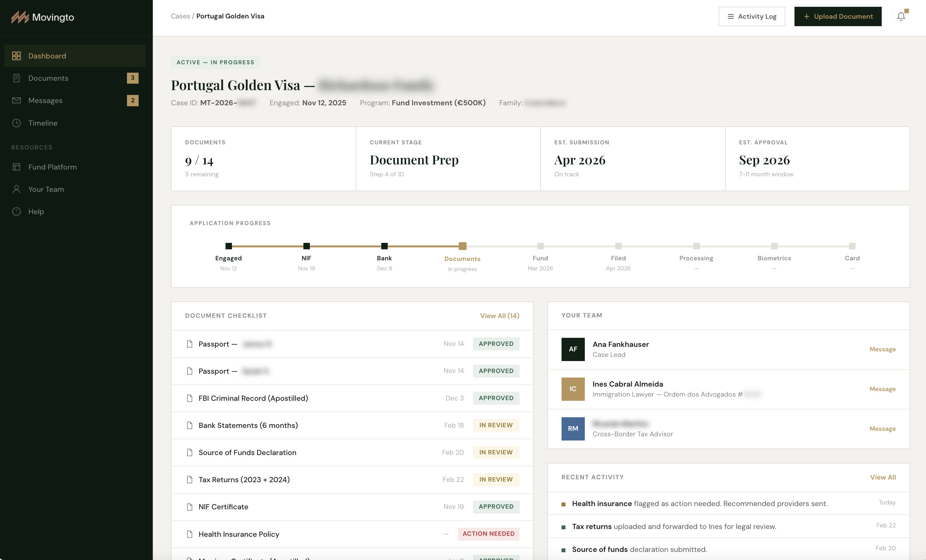Screen dimensions: 926x560
Task: Open the Activity Log
Action: (752, 16)
